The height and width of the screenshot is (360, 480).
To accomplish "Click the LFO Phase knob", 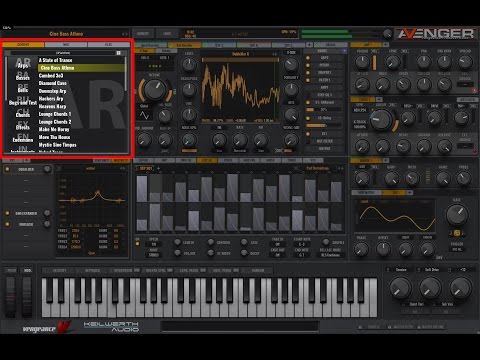I will [361, 249].
